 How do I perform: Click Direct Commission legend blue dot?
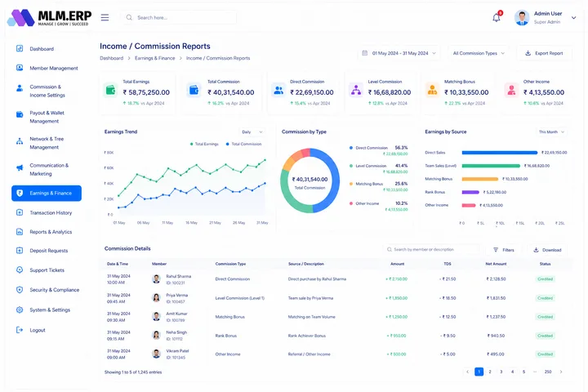coord(351,148)
